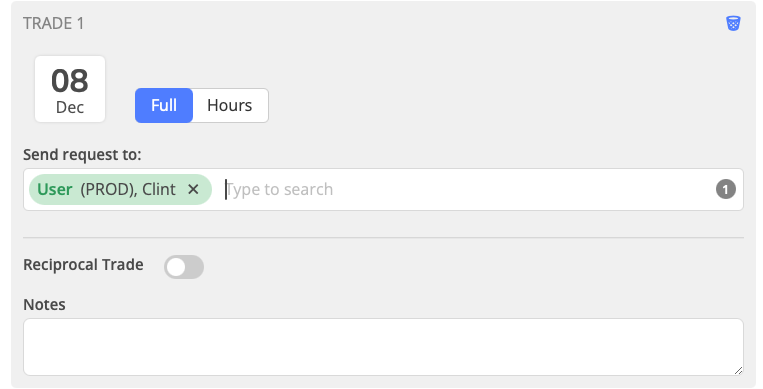
Task: Switch trade duration to Hours
Action: [230, 105]
